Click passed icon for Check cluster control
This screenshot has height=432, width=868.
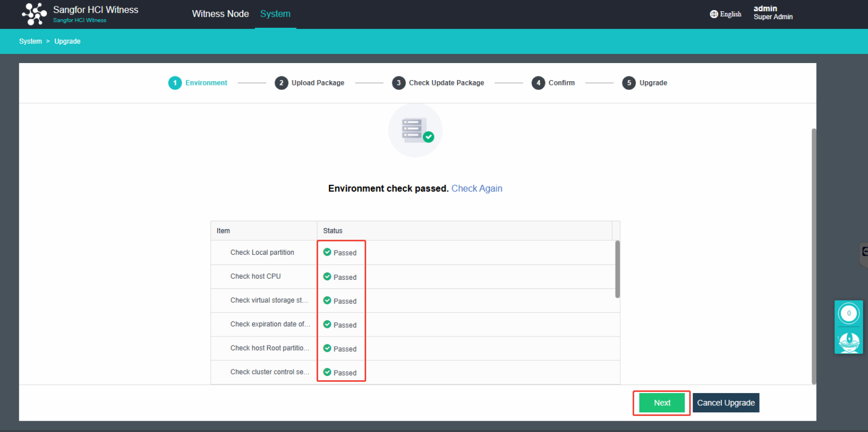[x=327, y=372]
